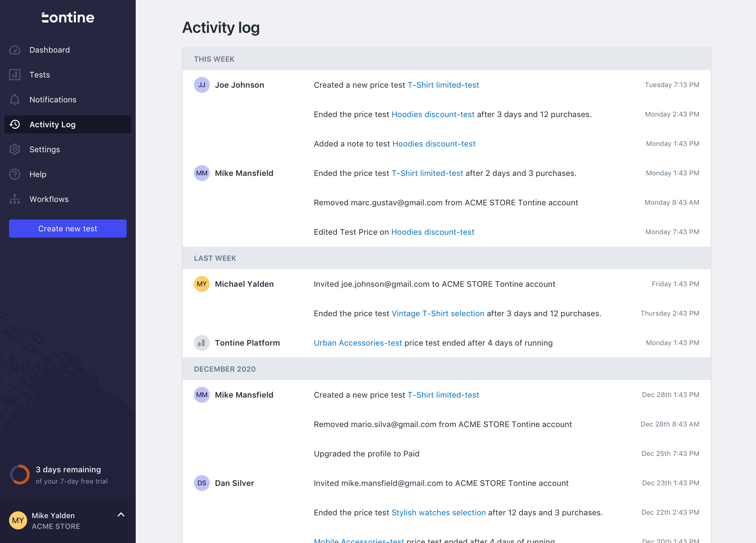Click the Help question mark icon
The width and height of the screenshot is (756, 543).
pyautogui.click(x=15, y=174)
